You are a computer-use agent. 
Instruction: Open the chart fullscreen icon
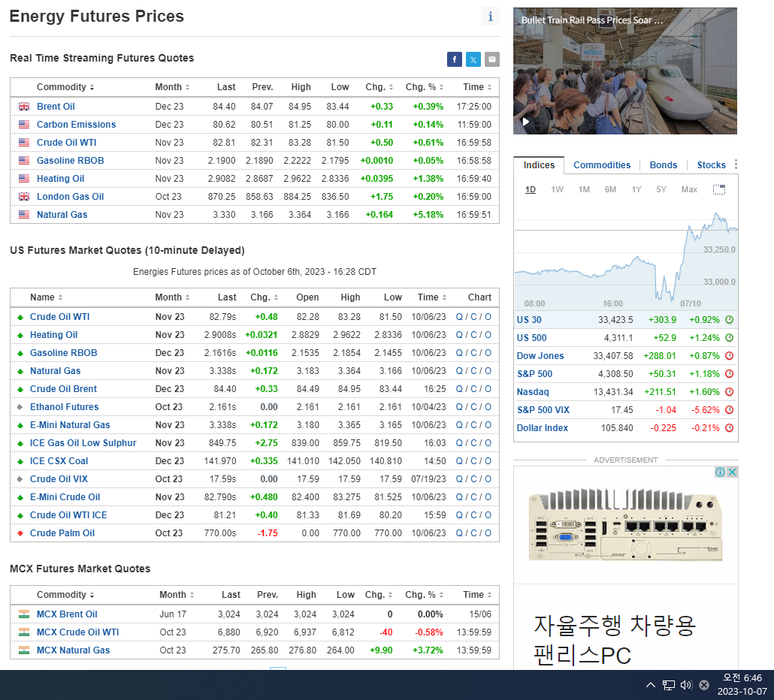pyautogui.click(x=719, y=189)
